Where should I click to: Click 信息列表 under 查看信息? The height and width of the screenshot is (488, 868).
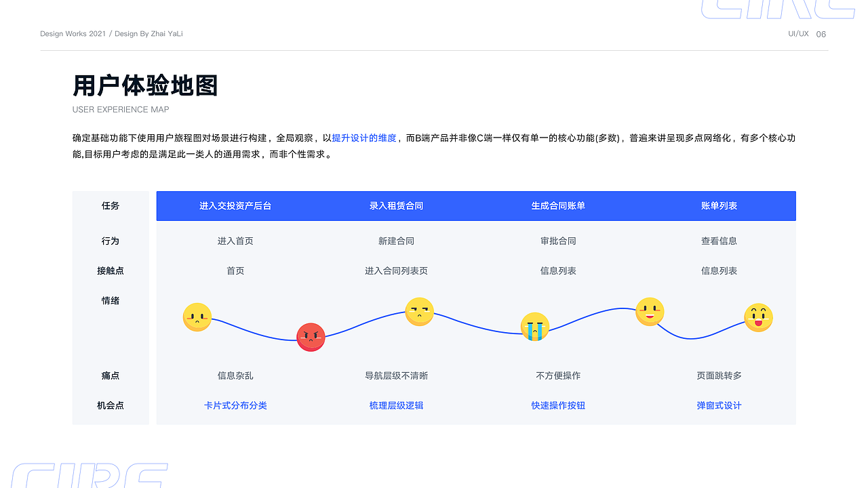click(x=719, y=271)
